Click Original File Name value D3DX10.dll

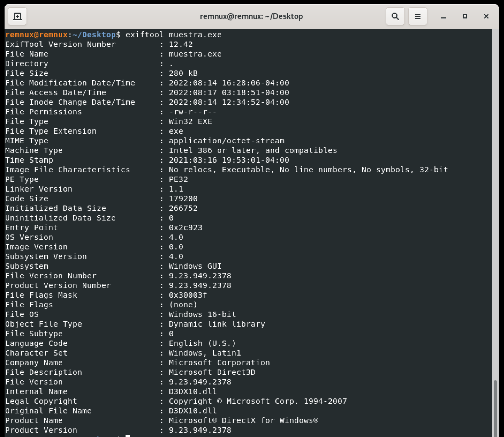[193, 411]
